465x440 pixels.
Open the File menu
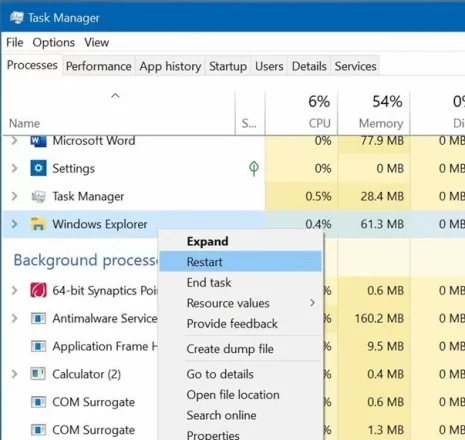click(x=15, y=43)
